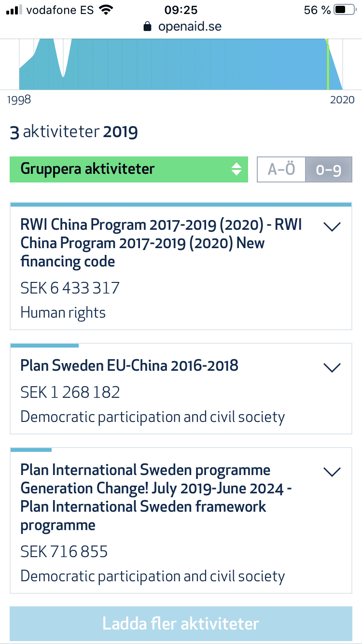Sort activities alphabetically with A-Ö
Image resolution: width=362 pixels, height=644 pixels.
(281, 170)
